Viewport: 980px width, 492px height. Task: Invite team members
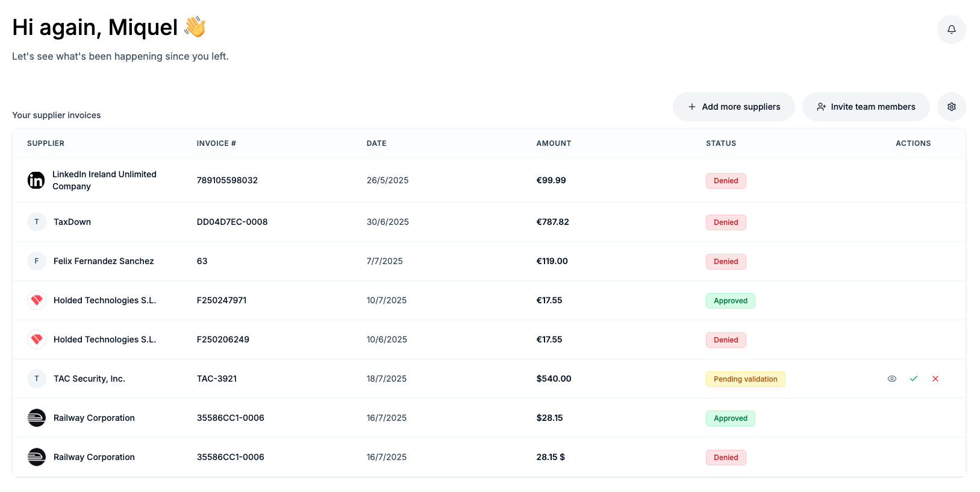866,107
